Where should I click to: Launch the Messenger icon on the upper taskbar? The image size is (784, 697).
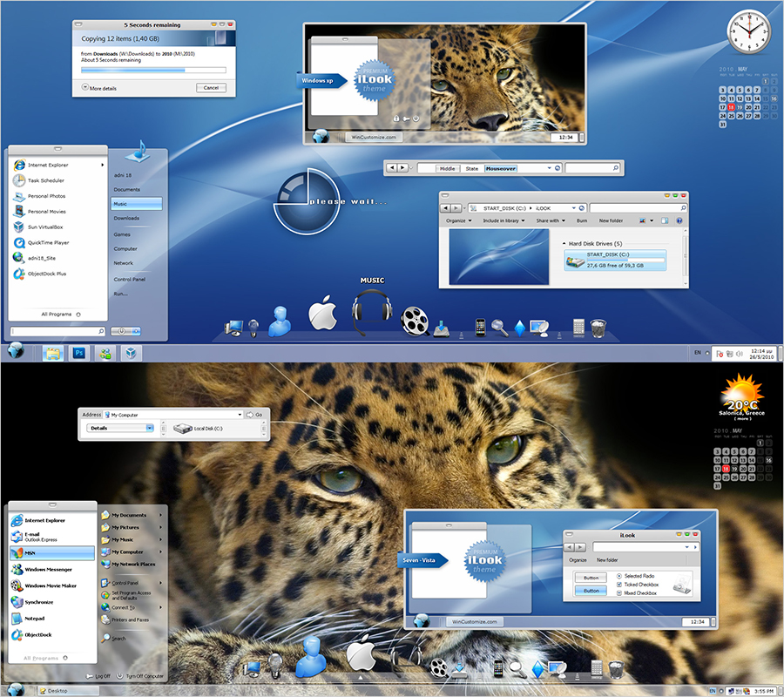tap(105, 354)
